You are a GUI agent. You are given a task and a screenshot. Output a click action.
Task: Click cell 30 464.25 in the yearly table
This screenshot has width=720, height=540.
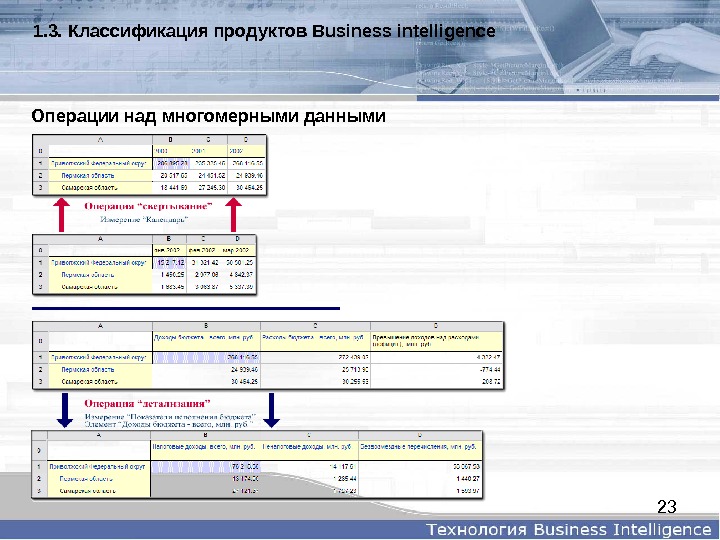(249, 187)
